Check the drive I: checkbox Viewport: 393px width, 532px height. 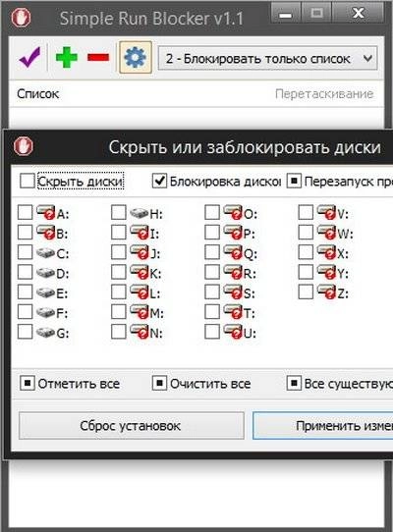pyautogui.click(x=119, y=233)
